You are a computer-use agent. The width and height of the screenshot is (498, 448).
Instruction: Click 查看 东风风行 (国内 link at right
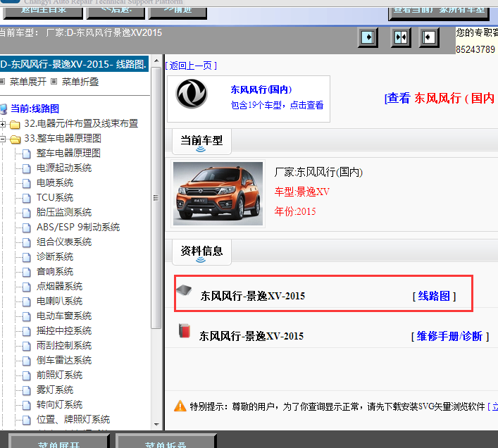click(440, 98)
